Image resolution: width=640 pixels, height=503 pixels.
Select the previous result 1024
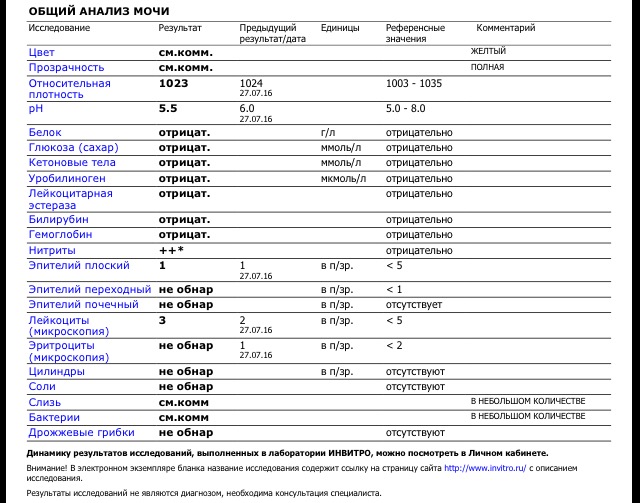click(x=251, y=83)
